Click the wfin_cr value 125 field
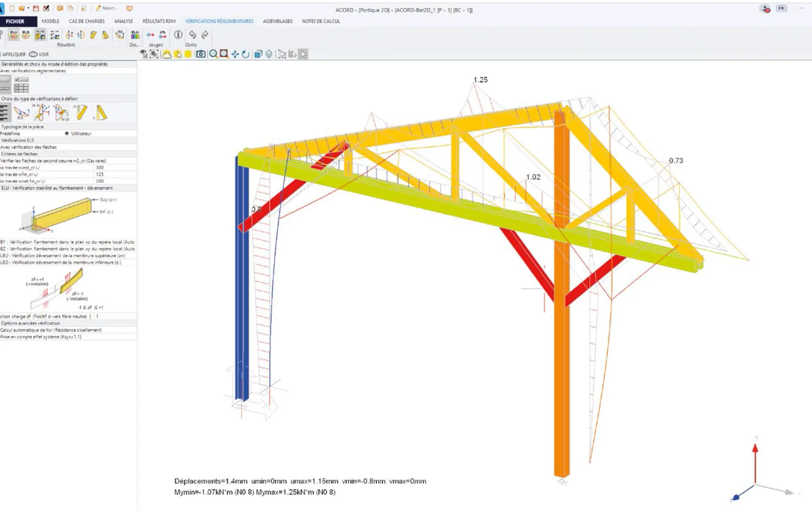Screen dimensions: 812x511 115,174
